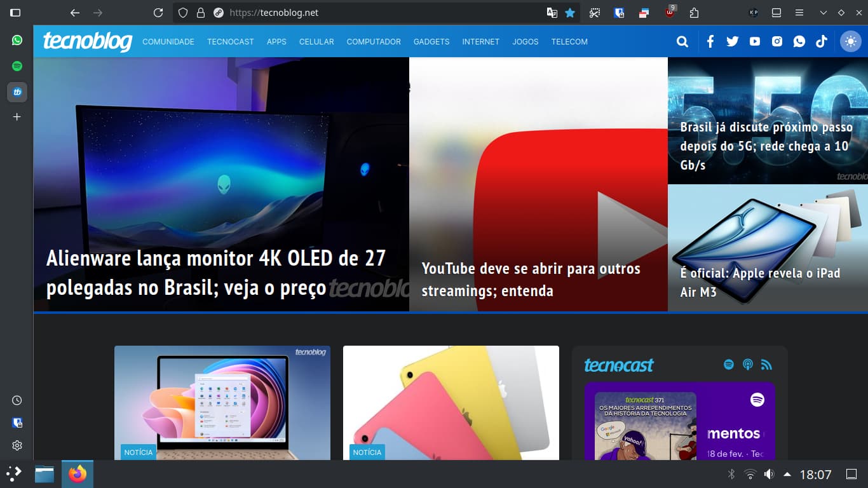Open the colorful iPads news card thumbnail

point(451,403)
